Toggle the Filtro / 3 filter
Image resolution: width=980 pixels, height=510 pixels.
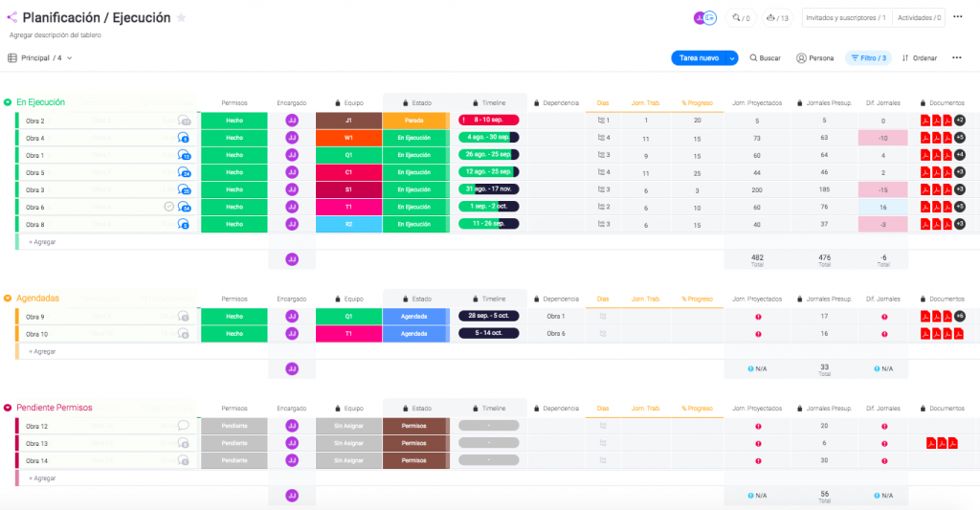pyautogui.click(x=868, y=58)
